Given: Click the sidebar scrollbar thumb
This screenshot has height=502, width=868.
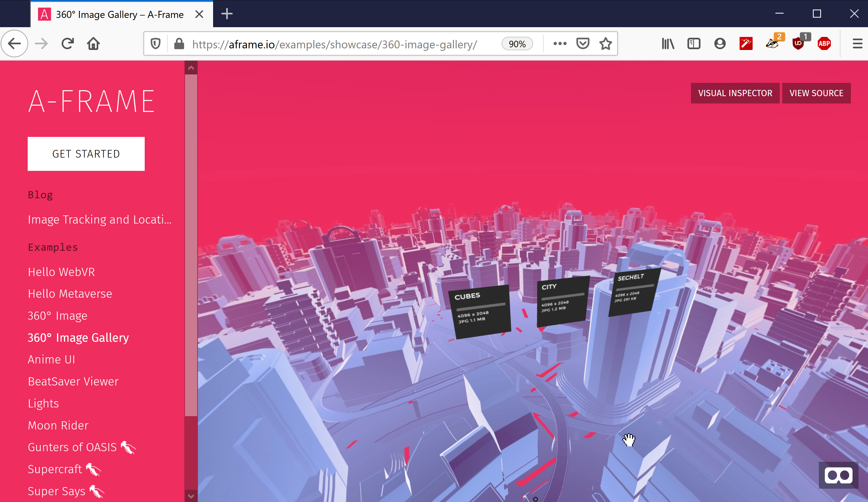Looking at the screenshot, I should (191, 245).
